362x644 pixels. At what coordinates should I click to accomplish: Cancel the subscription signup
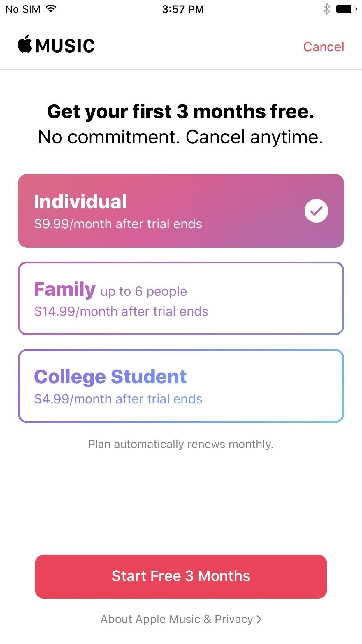pyautogui.click(x=324, y=47)
